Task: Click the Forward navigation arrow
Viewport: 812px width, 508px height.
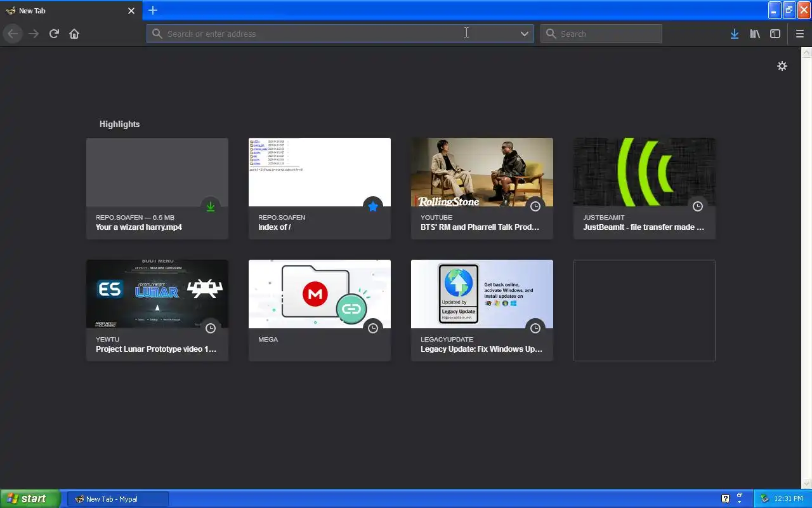Action: (x=34, y=34)
